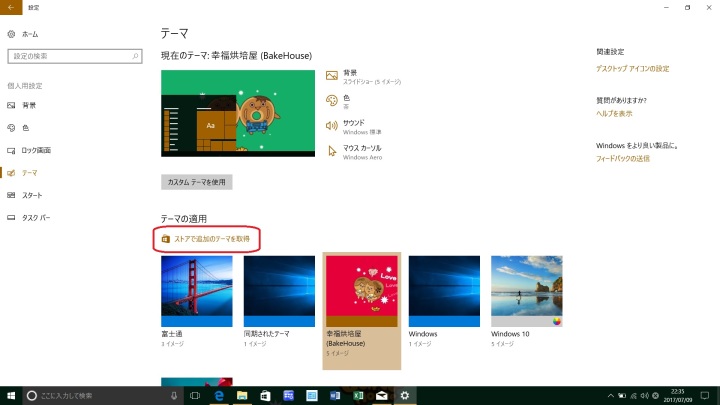This screenshot has width=720, height=405.
Task: Click the スライドショー (5 イメージ) text
Action: tap(372, 82)
